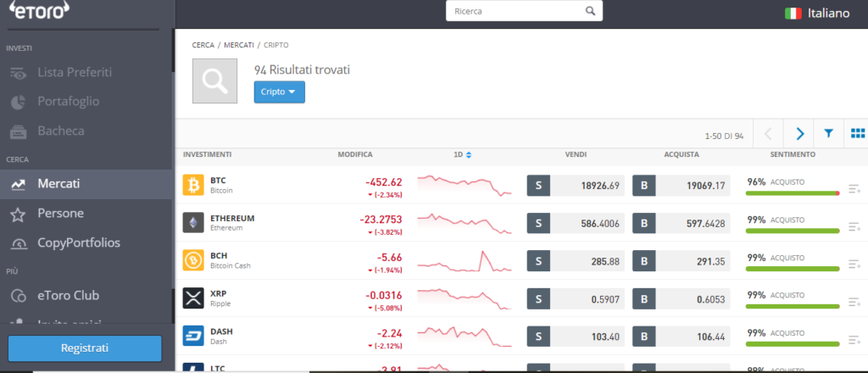Click the Persone star icon

point(18,214)
